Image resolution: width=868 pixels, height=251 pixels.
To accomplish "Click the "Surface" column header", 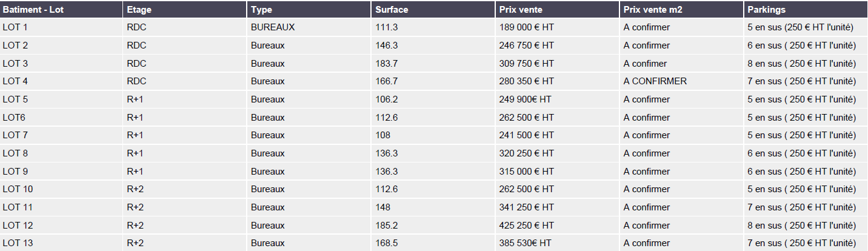I will click(392, 10).
